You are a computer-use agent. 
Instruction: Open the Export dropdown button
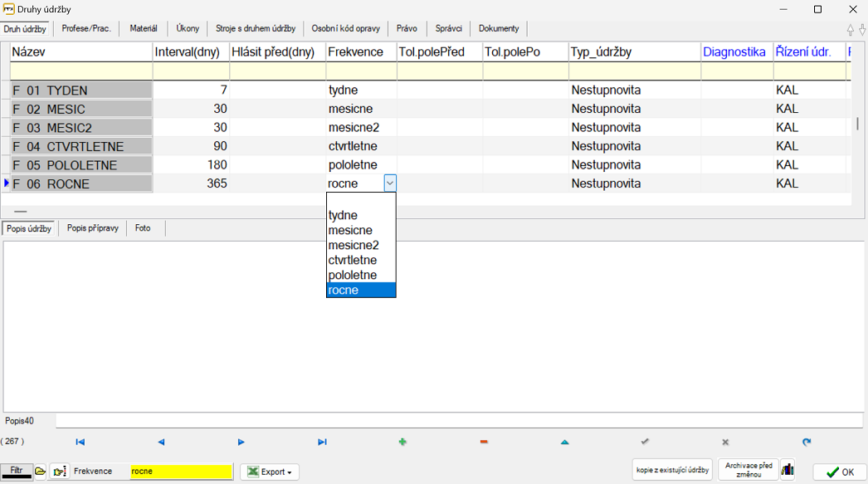pos(270,472)
